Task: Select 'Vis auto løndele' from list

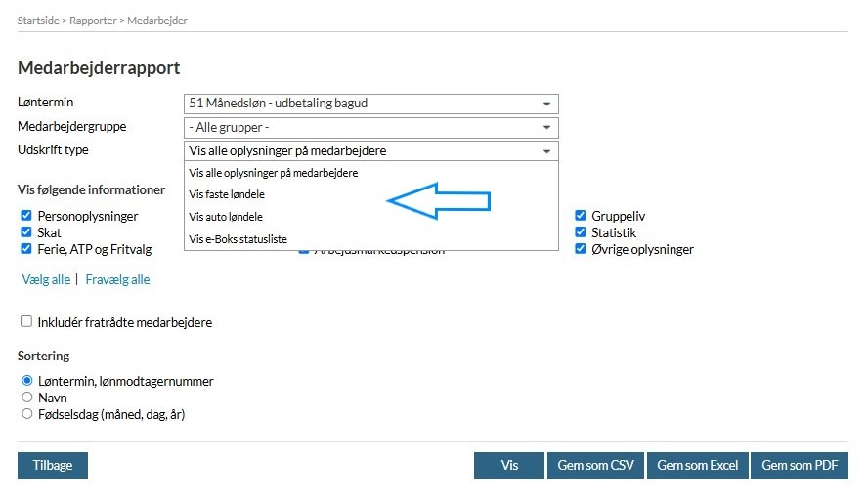Action: coord(227,217)
